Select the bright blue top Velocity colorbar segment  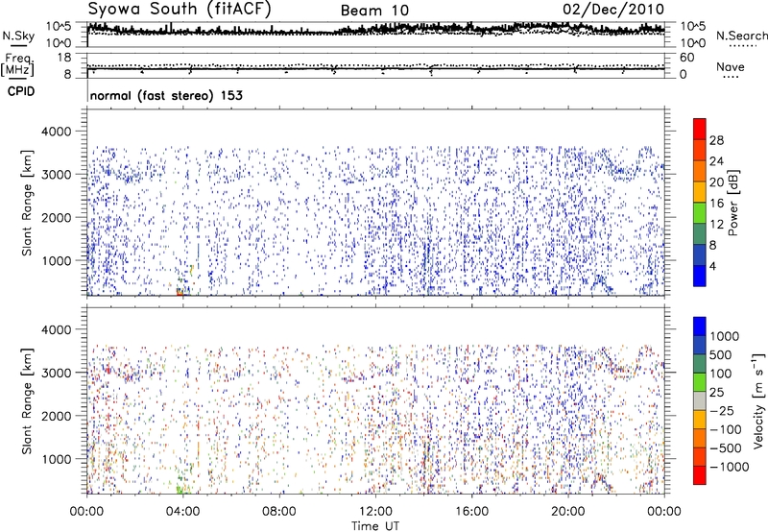pyautogui.click(x=700, y=326)
